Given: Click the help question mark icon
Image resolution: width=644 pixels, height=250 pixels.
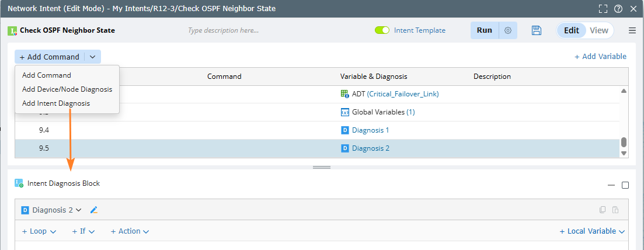Looking at the screenshot, I should coord(618,9).
